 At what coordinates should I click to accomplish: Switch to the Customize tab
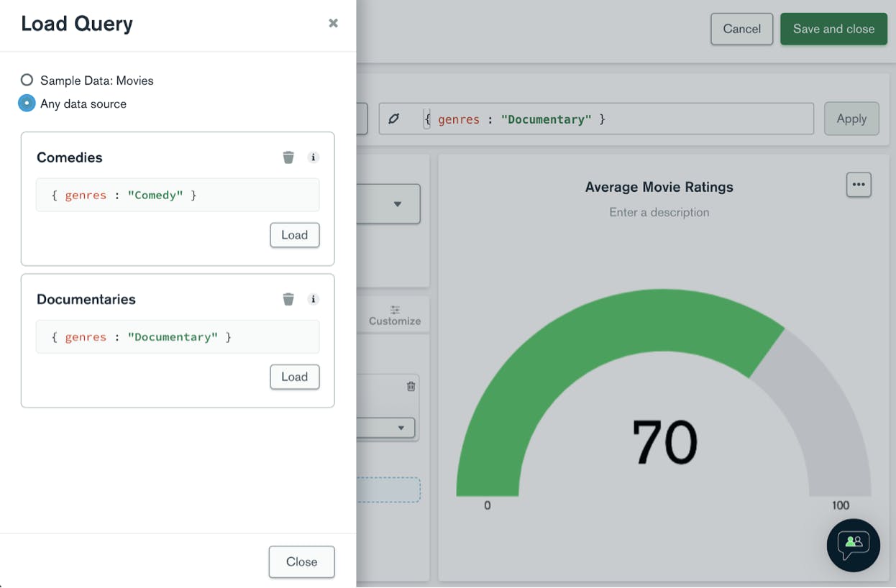[x=394, y=314]
